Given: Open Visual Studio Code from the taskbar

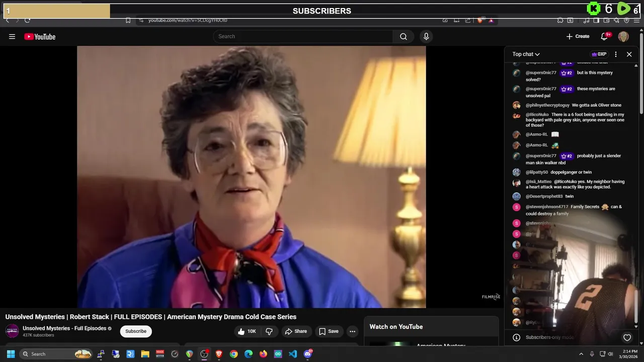Looking at the screenshot, I should [x=293, y=354].
